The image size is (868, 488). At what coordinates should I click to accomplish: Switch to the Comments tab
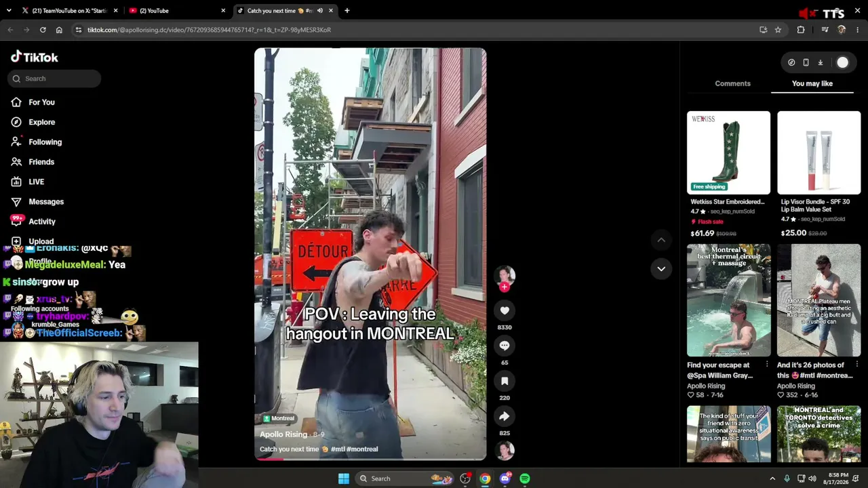point(732,83)
